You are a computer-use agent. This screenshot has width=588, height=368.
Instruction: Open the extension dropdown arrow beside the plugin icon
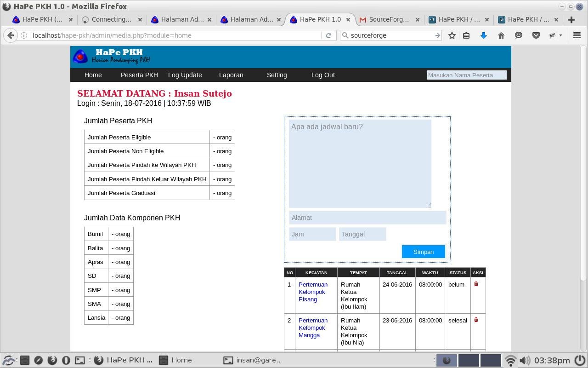[x=560, y=35]
